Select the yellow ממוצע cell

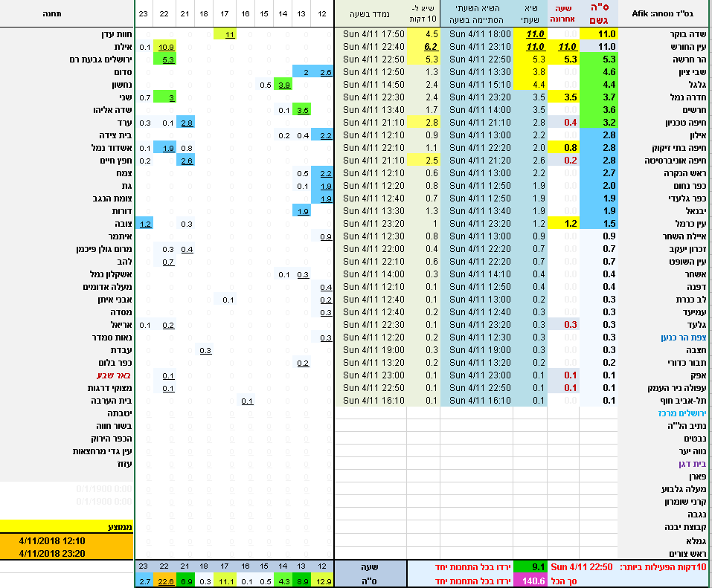tap(67, 526)
